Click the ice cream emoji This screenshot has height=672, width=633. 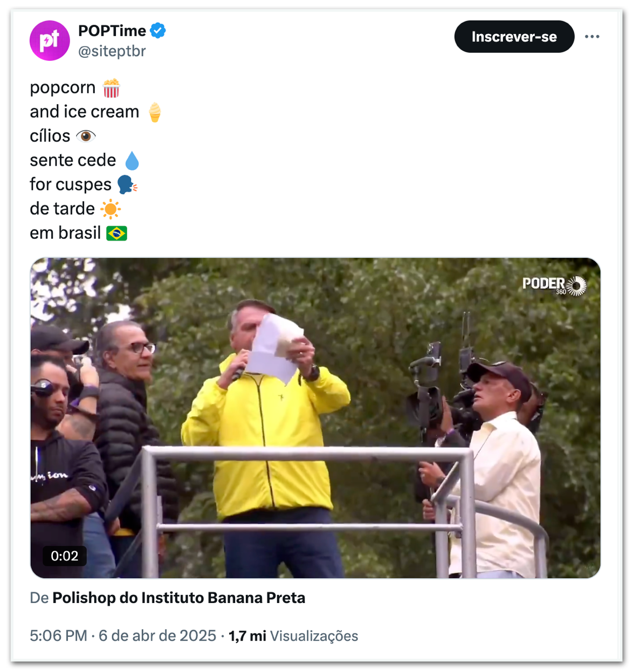155,112
